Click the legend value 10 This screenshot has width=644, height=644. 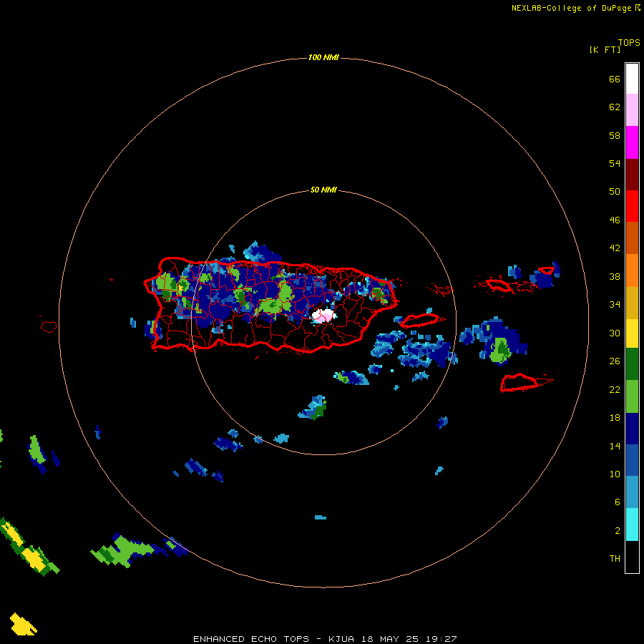pos(615,474)
